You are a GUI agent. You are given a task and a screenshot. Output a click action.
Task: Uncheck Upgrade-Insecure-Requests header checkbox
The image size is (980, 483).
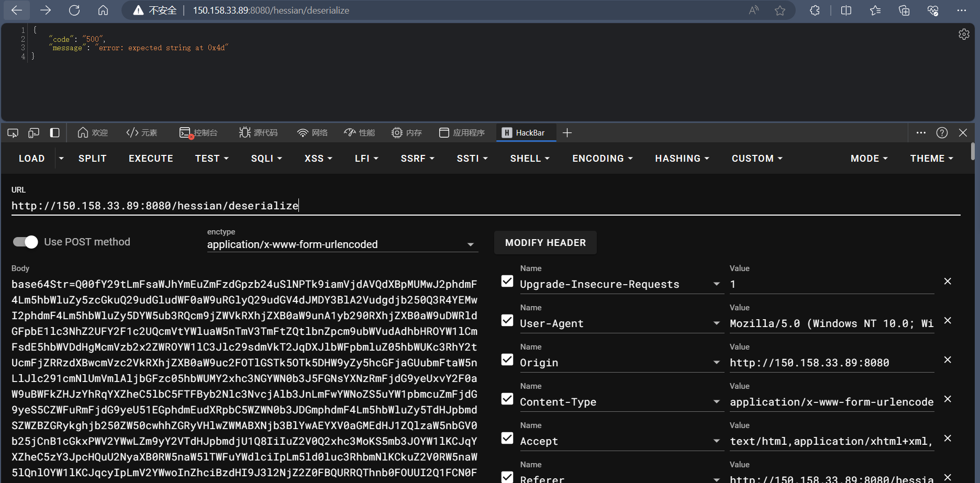click(507, 281)
